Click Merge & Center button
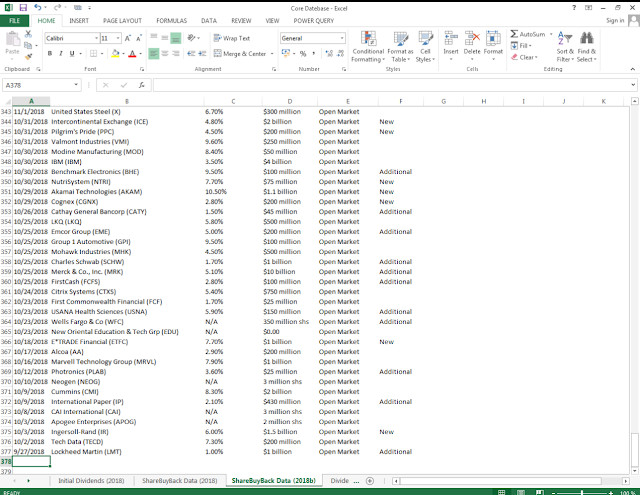The width and height of the screenshot is (640, 495). (x=240, y=53)
